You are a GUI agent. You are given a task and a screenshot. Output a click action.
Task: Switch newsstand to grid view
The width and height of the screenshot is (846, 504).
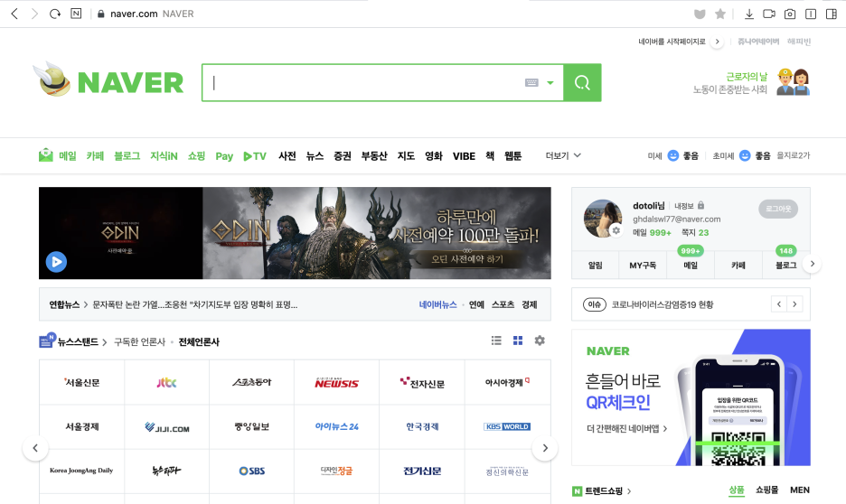click(x=518, y=341)
